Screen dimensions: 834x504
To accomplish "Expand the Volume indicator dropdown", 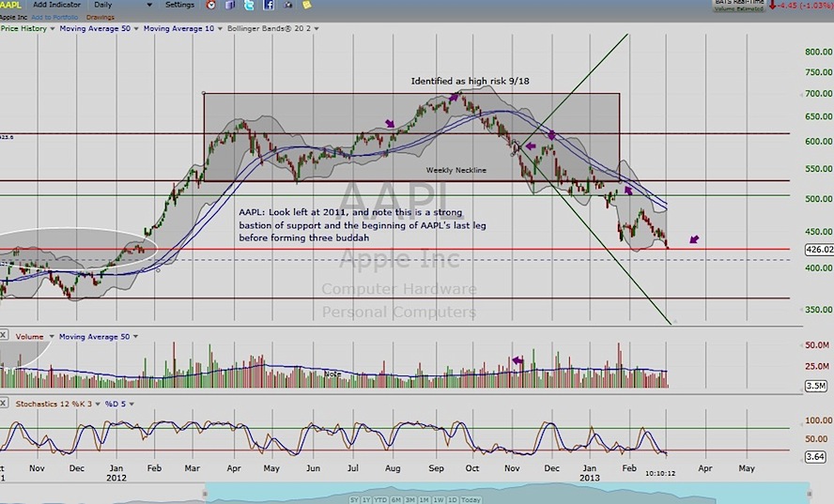I will point(52,337).
